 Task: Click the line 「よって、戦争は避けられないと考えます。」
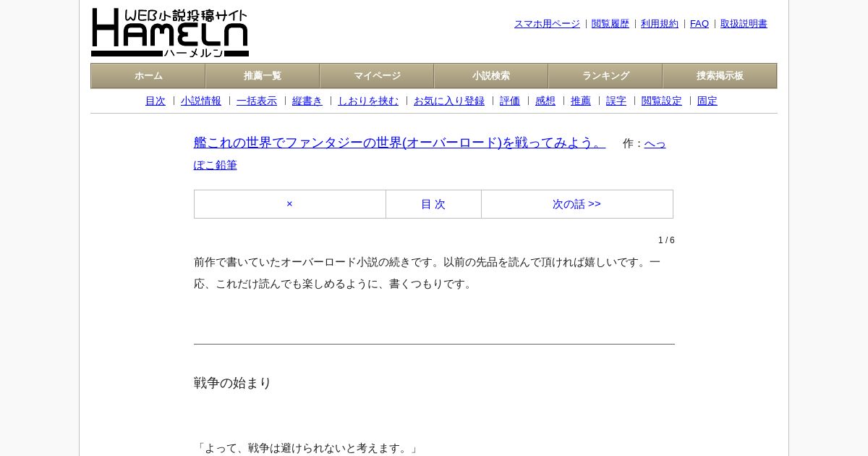[x=307, y=448]
